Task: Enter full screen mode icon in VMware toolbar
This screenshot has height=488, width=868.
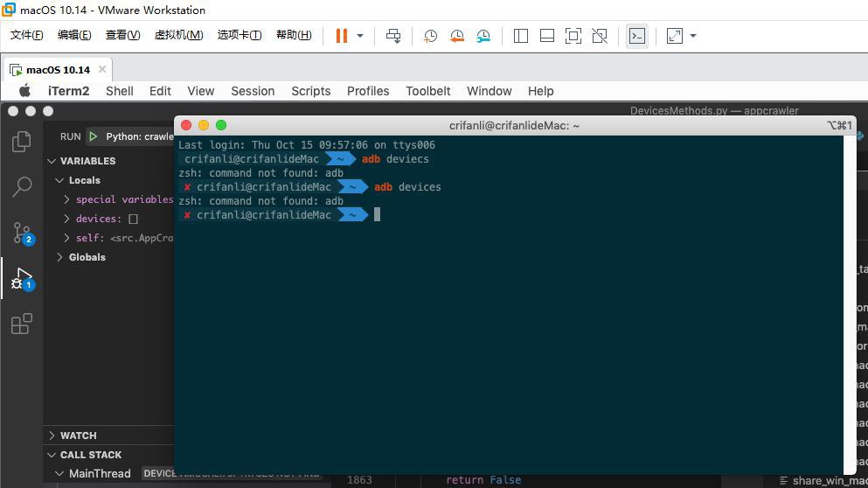Action: point(573,36)
